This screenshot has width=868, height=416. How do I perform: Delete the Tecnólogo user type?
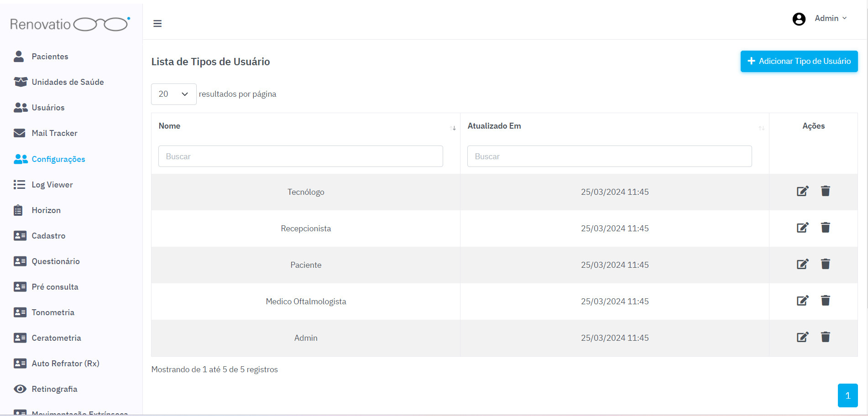point(825,191)
